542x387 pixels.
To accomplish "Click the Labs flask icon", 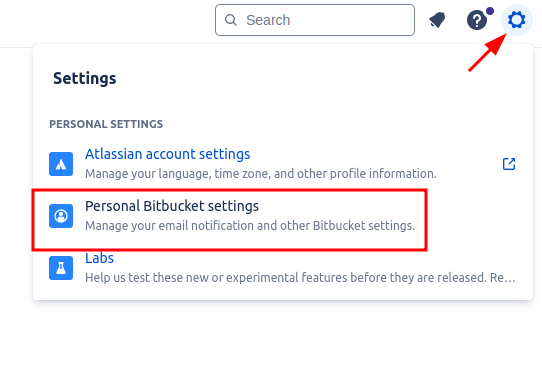I will point(61,268).
